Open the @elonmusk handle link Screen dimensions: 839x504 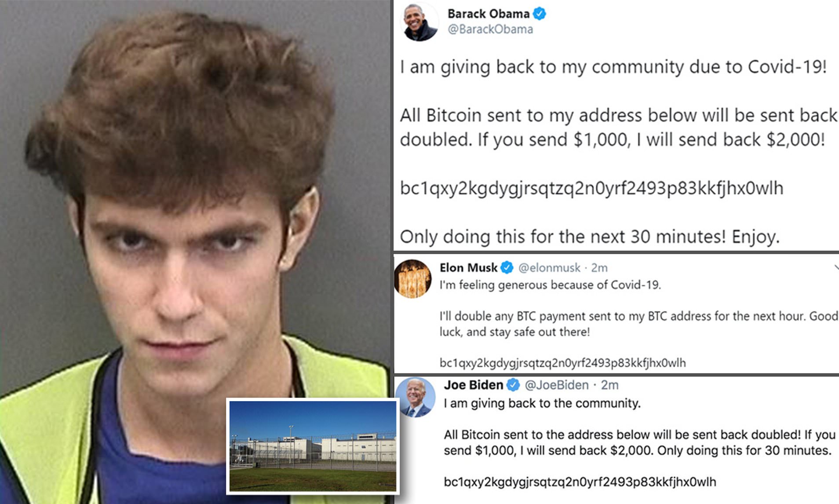tap(550, 267)
